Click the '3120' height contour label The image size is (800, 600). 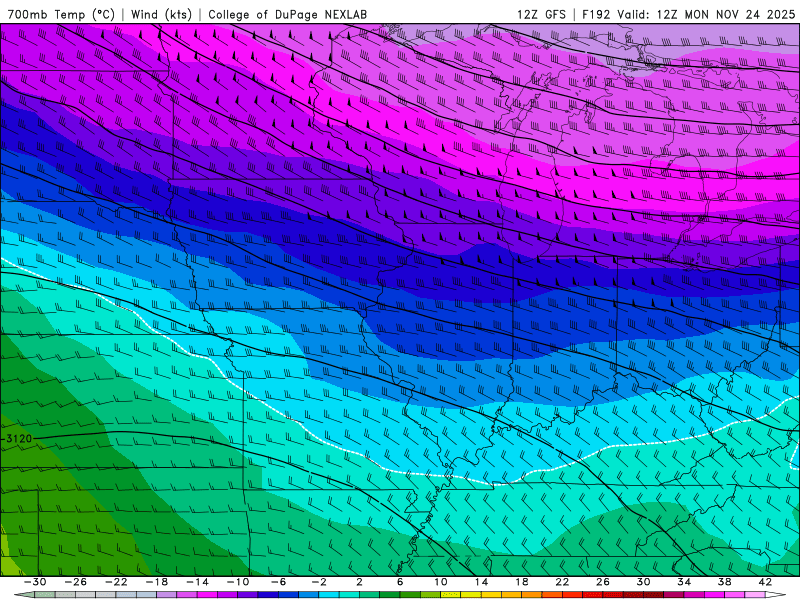tap(19, 438)
